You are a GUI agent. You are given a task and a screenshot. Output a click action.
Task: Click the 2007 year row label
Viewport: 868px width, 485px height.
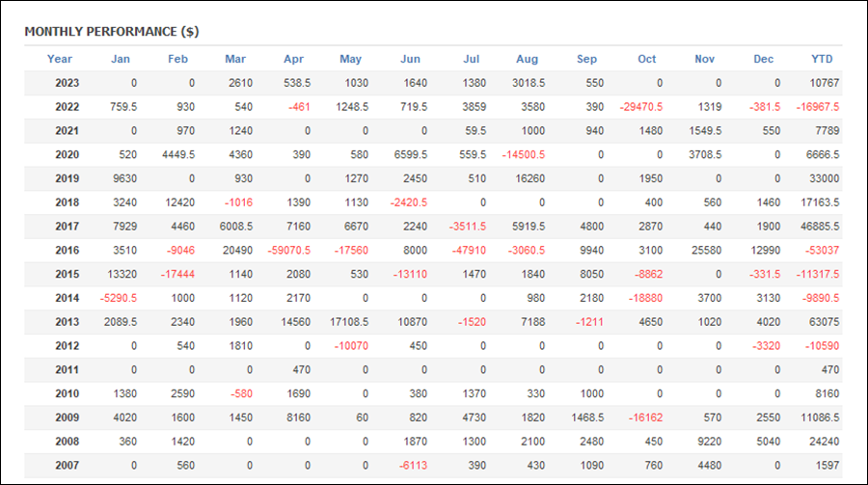(x=67, y=466)
